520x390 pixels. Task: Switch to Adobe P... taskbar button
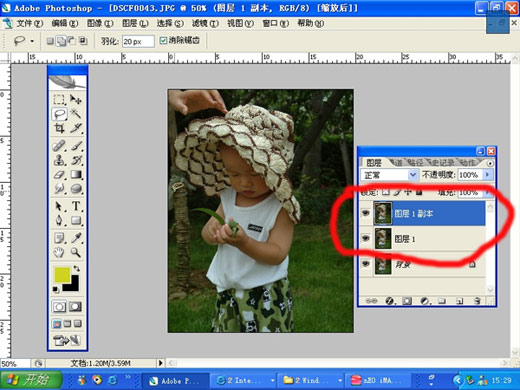click(175, 380)
